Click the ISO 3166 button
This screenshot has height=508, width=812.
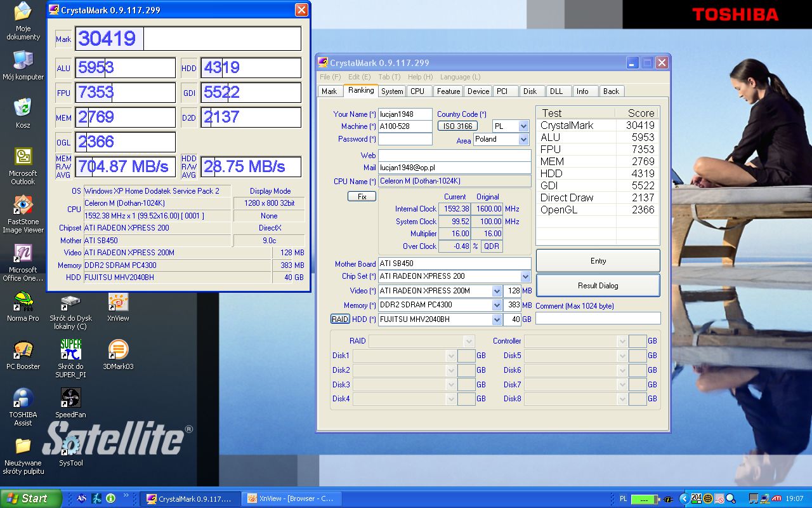tap(457, 126)
